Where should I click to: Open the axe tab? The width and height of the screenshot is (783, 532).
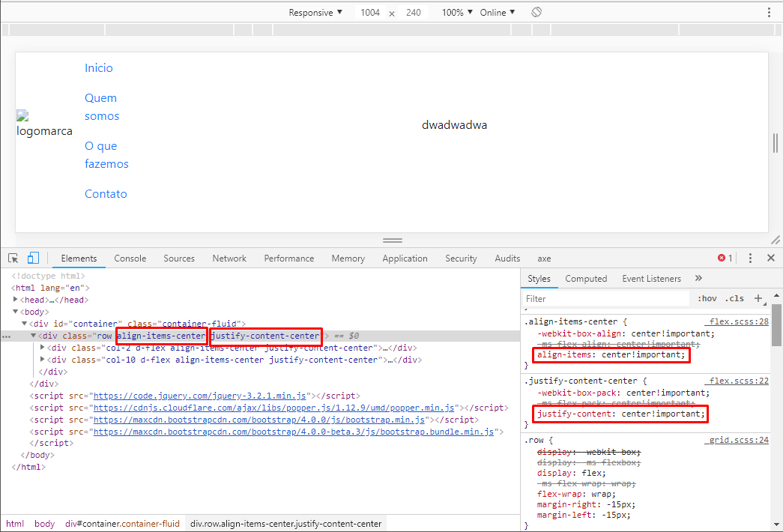[544, 259]
